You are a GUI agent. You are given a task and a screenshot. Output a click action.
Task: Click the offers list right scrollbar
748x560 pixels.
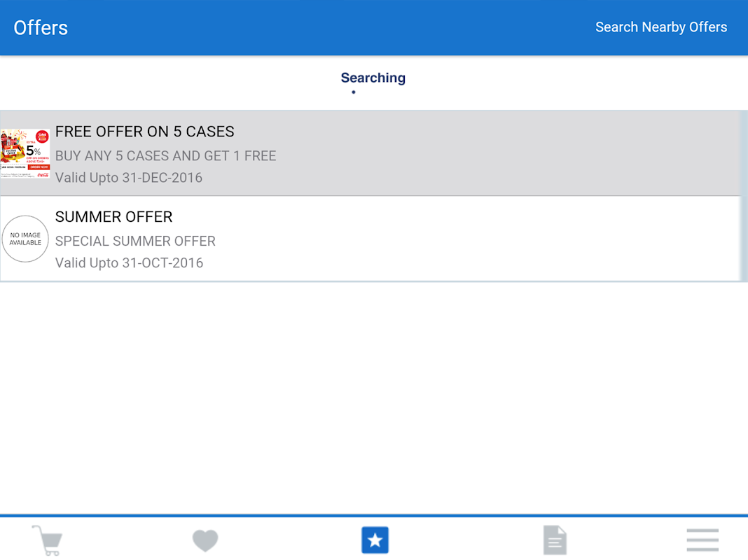tap(744, 196)
